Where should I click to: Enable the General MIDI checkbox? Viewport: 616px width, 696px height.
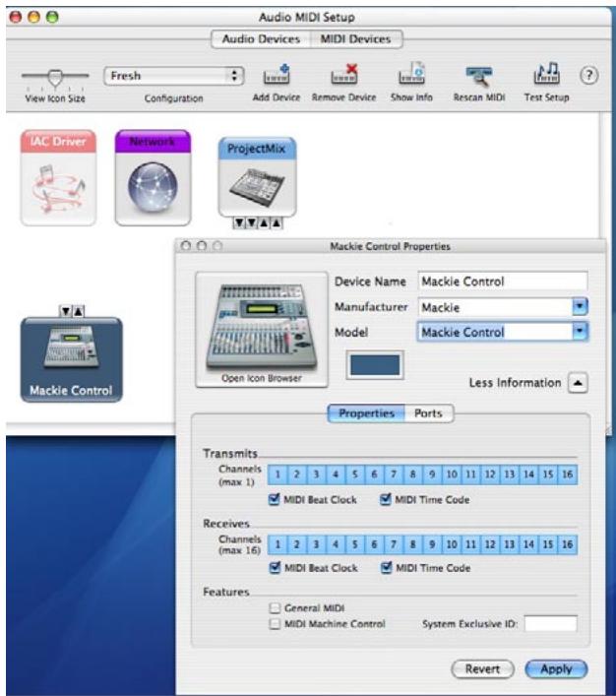[x=276, y=607]
